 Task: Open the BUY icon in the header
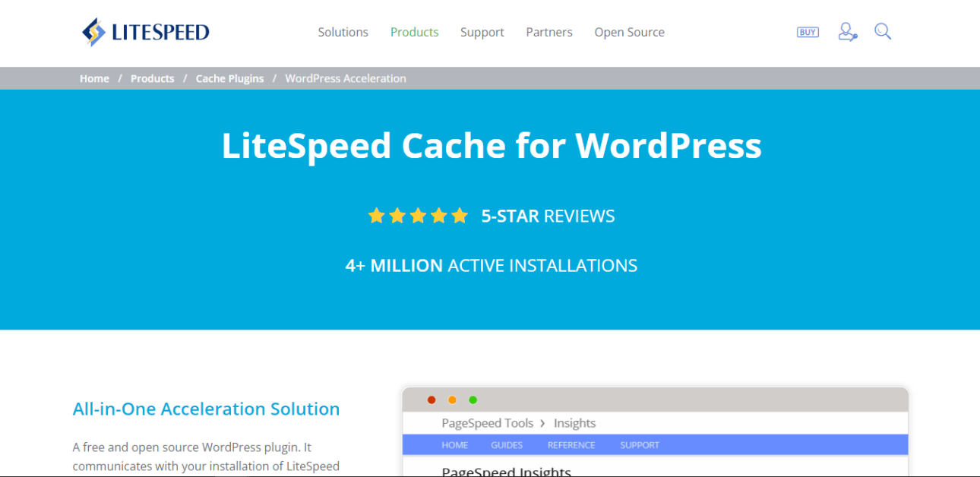[x=808, y=32]
